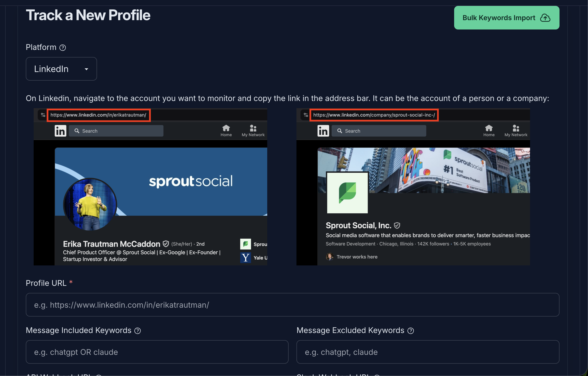Click the Profile URL input field

pos(293,305)
